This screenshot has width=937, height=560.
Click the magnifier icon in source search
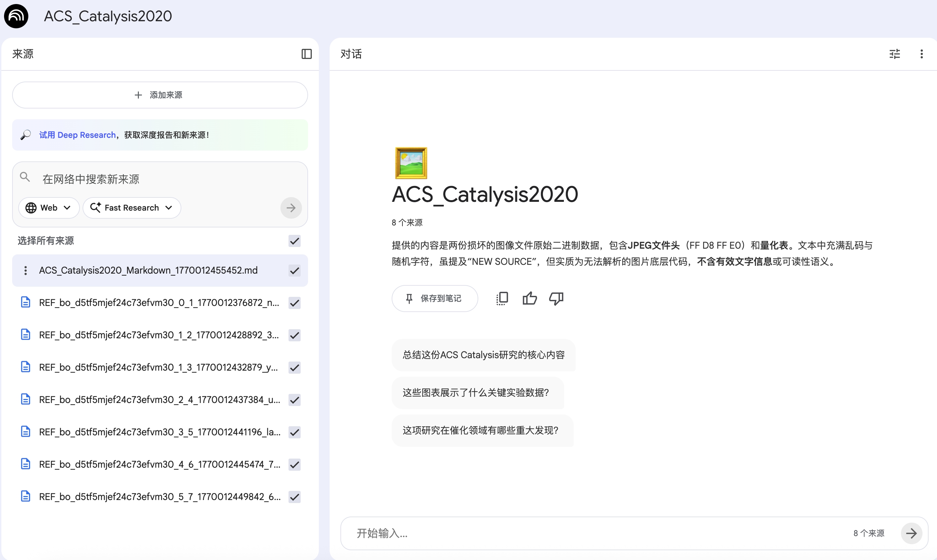pyautogui.click(x=25, y=177)
